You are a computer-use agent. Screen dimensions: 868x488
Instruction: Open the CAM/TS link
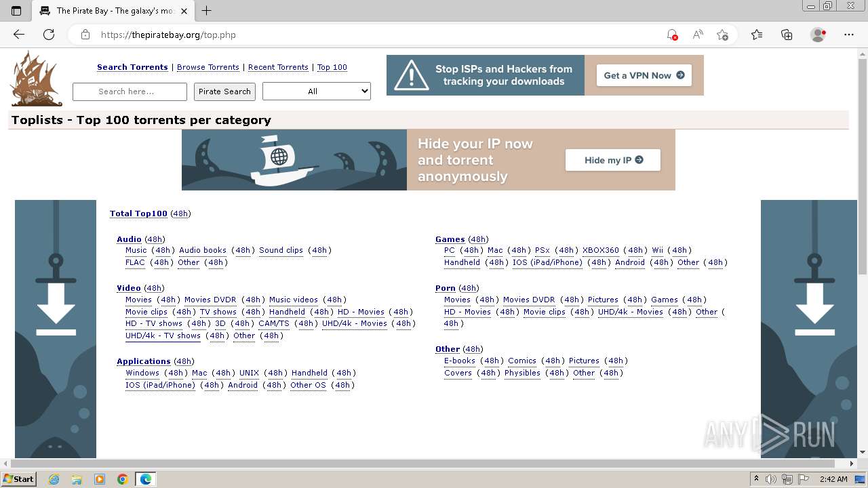[x=274, y=323]
